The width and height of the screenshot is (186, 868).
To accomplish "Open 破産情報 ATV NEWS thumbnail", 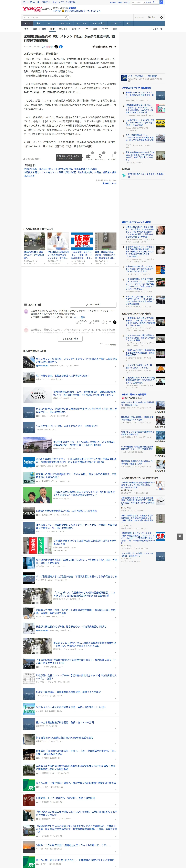I will (82, 241).
